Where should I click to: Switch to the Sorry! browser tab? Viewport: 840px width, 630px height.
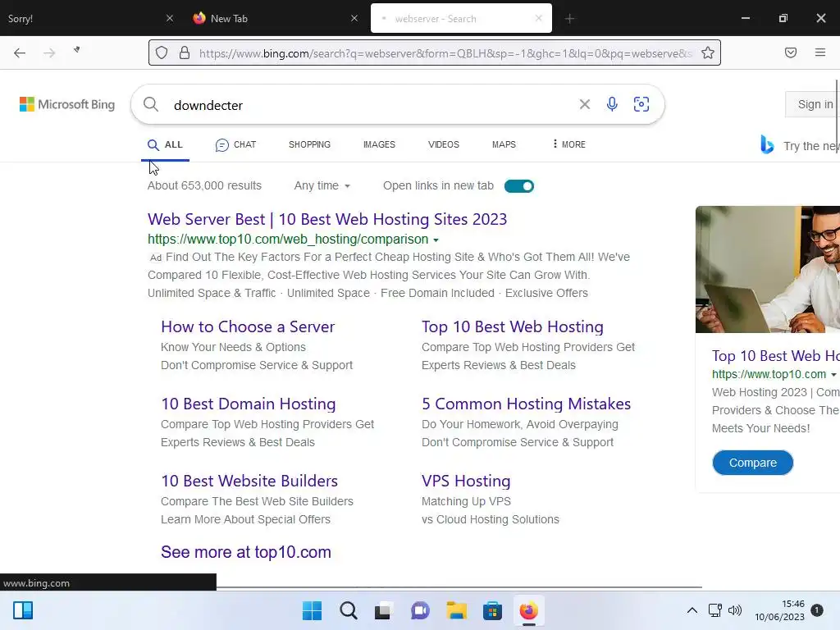[89, 18]
